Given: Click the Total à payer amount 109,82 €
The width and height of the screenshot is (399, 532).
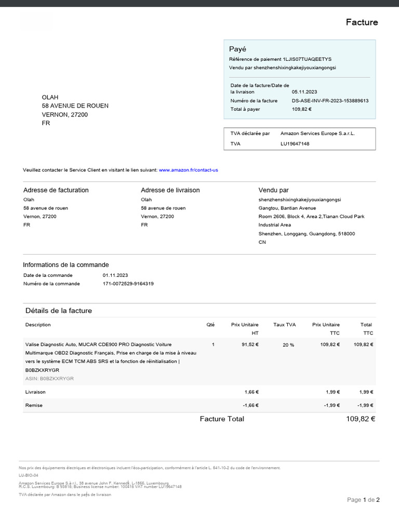Looking at the screenshot, I should pyautogui.click(x=302, y=109).
